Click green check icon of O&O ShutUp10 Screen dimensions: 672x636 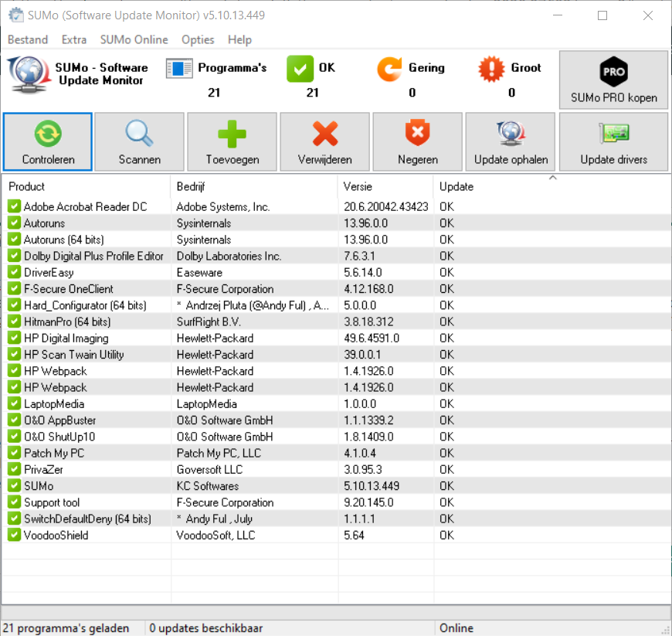[x=14, y=436]
